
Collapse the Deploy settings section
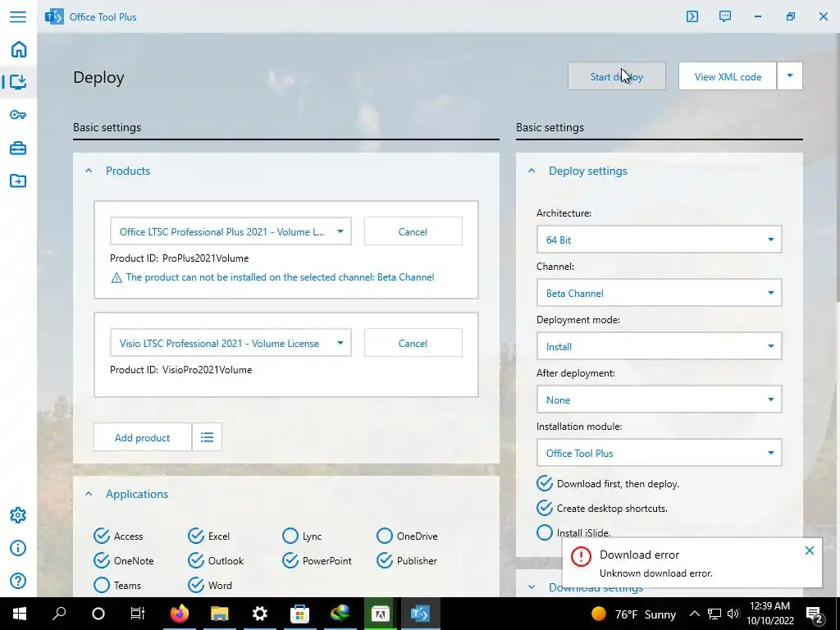click(532, 171)
